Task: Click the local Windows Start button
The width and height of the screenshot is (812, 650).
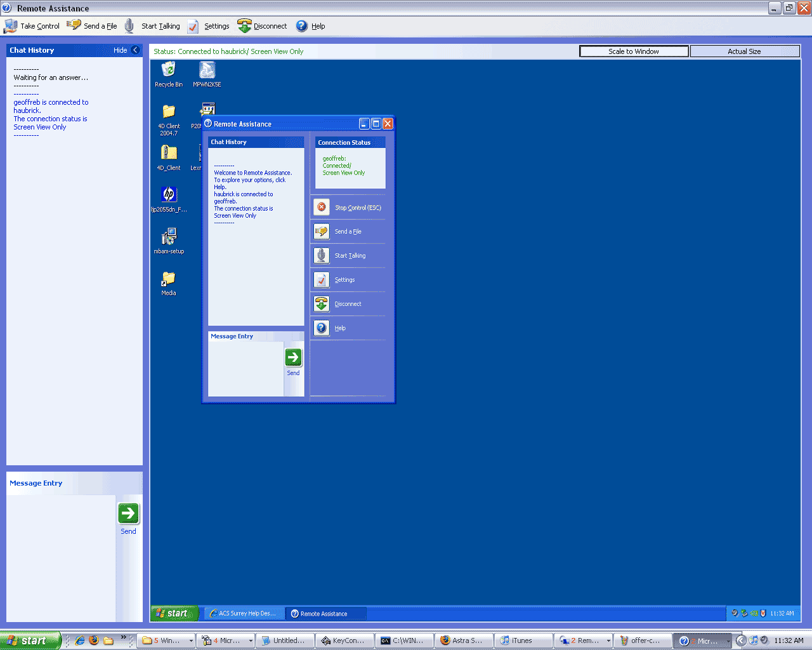Action: (x=30, y=640)
